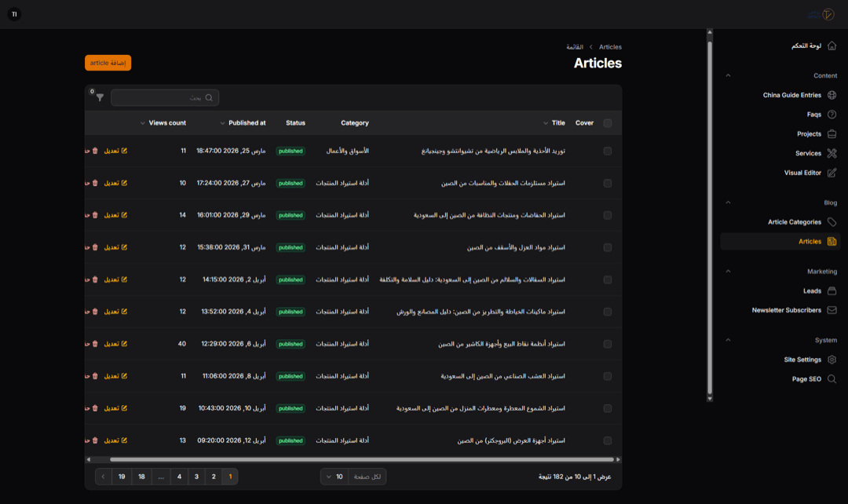
Task: Click the table's horizontal scrollbar thumb
Action: (361, 460)
